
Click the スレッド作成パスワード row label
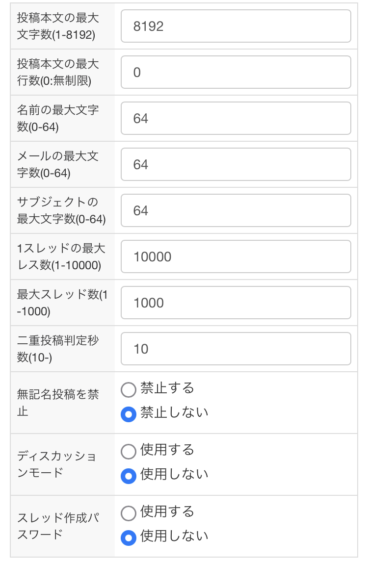click(x=58, y=526)
